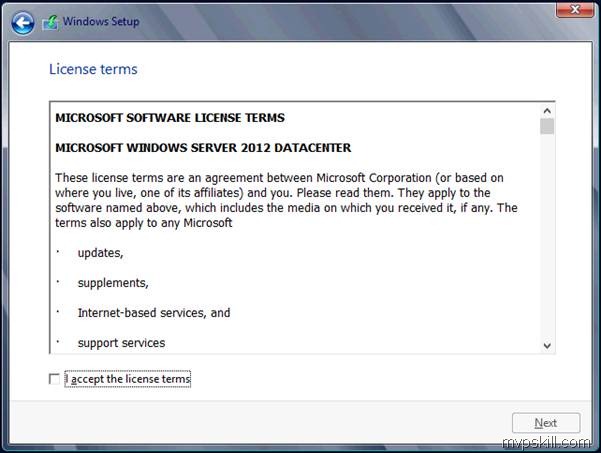601x453 pixels.
Task: Click the Next button
Action: coord(546,423)
